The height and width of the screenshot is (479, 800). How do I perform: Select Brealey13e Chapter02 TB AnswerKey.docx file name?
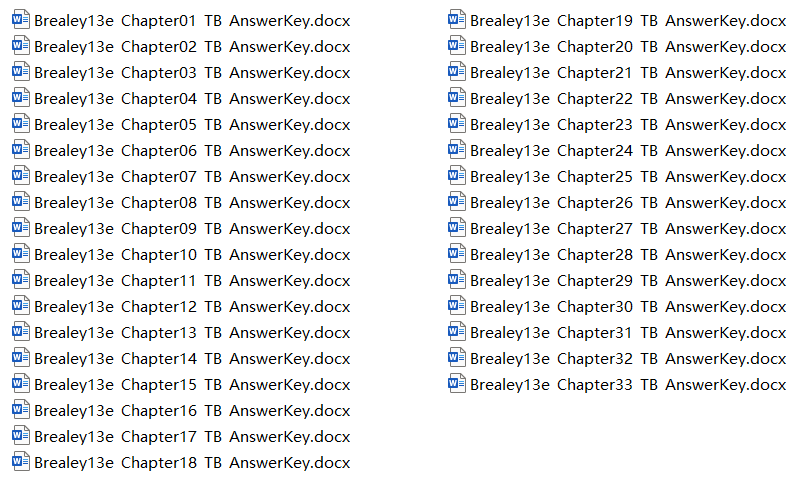coord(192,47)
